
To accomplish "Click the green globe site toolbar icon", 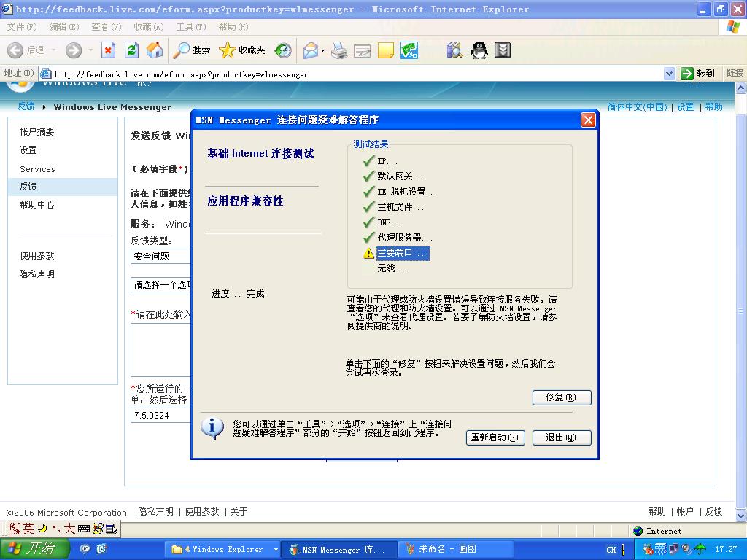I will click(409, 50).
